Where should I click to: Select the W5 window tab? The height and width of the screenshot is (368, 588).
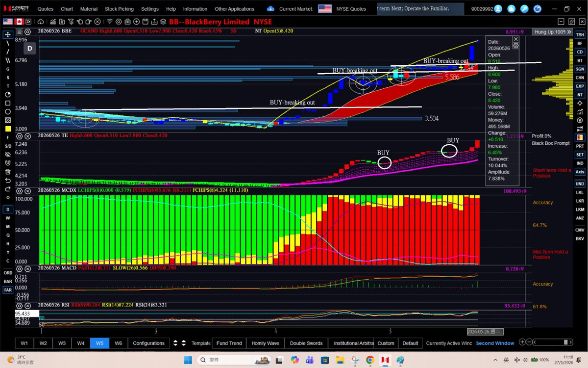(x=99, y=343)
